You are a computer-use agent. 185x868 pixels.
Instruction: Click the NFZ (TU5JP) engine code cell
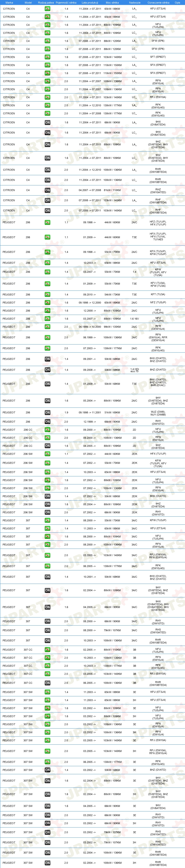point(158,303)
